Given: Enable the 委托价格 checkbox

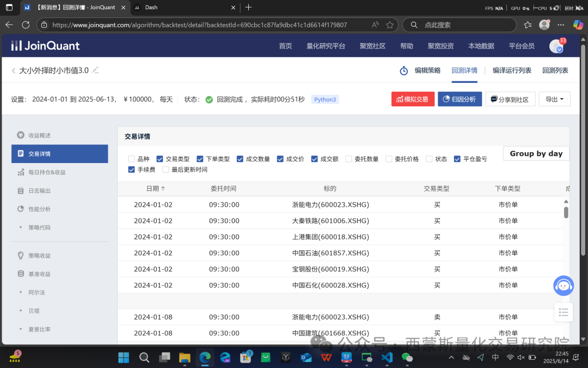Looking at the screenshot, I should pos(389,159).
